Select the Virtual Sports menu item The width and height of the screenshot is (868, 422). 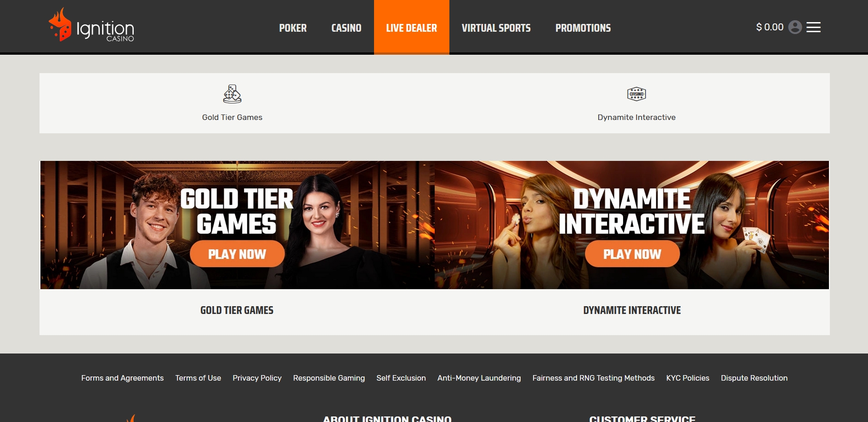click(496, 28)
